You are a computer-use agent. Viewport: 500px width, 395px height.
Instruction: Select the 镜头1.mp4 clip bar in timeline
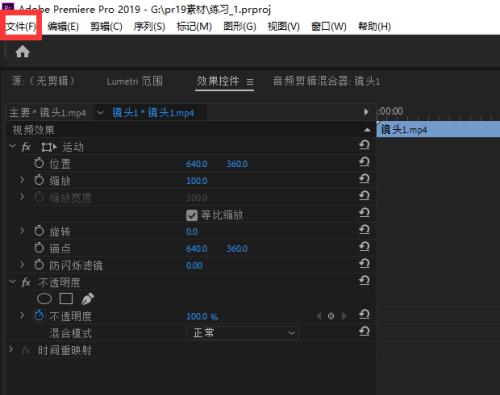click(438, 129)
